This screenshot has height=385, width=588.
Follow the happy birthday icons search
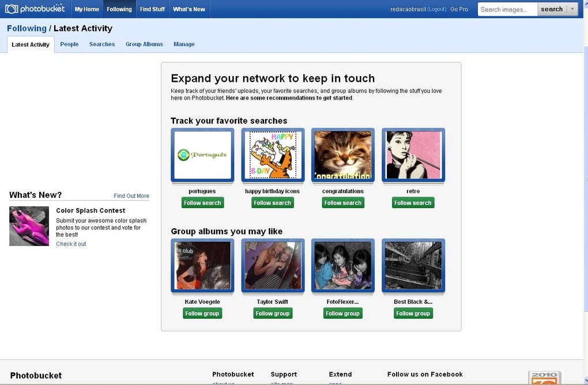click(273, 203)
